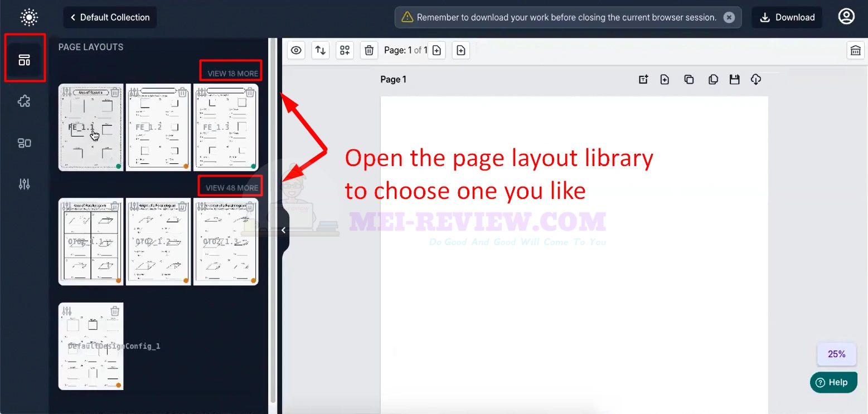
Task: Click the add-widgets grid plus icon
Action: click(345, 51)
